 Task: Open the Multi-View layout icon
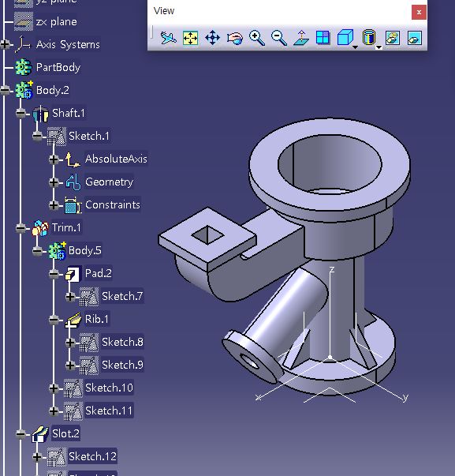tap(323, 38)
